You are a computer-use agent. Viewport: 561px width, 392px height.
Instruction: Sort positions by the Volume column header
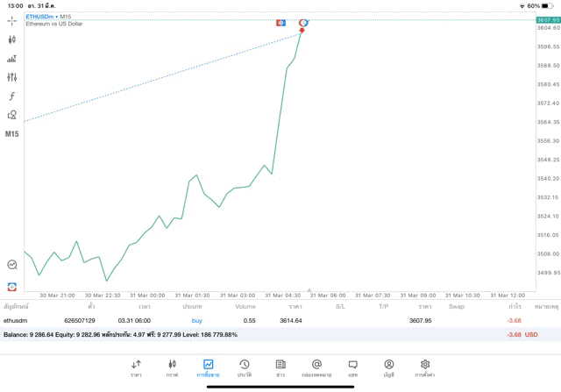tap(245, 307)
